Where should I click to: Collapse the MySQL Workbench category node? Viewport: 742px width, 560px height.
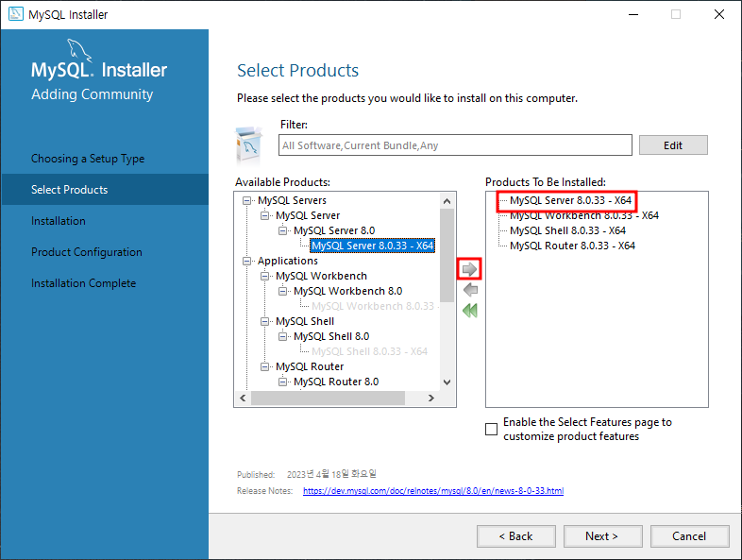pyautogui.click(x=264, y=277)
